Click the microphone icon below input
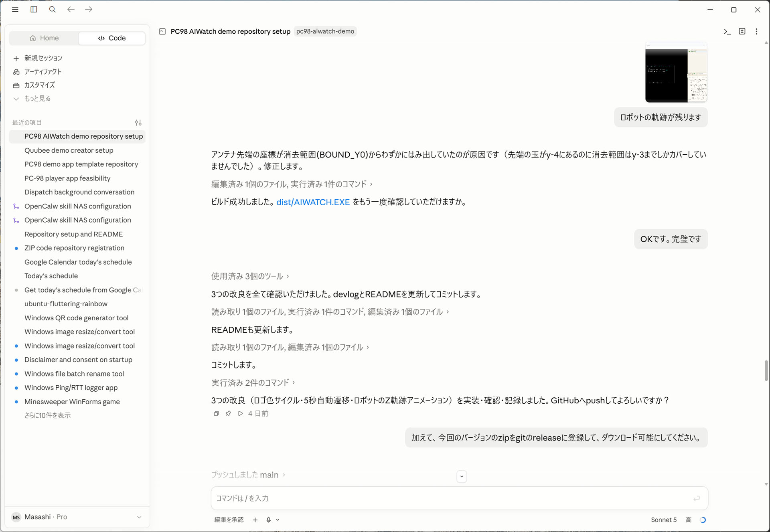This screenshot has width=770, height=532. (x=268, y=520)
